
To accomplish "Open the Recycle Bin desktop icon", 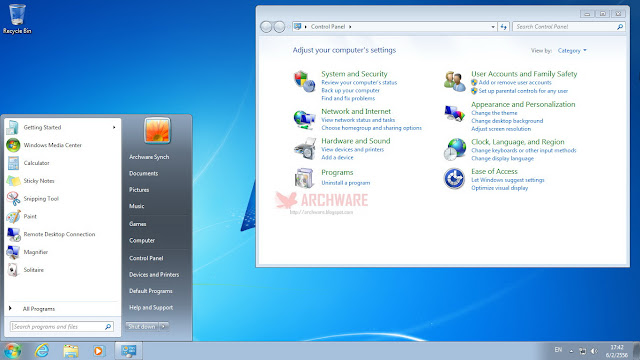I will pos(17,19).
